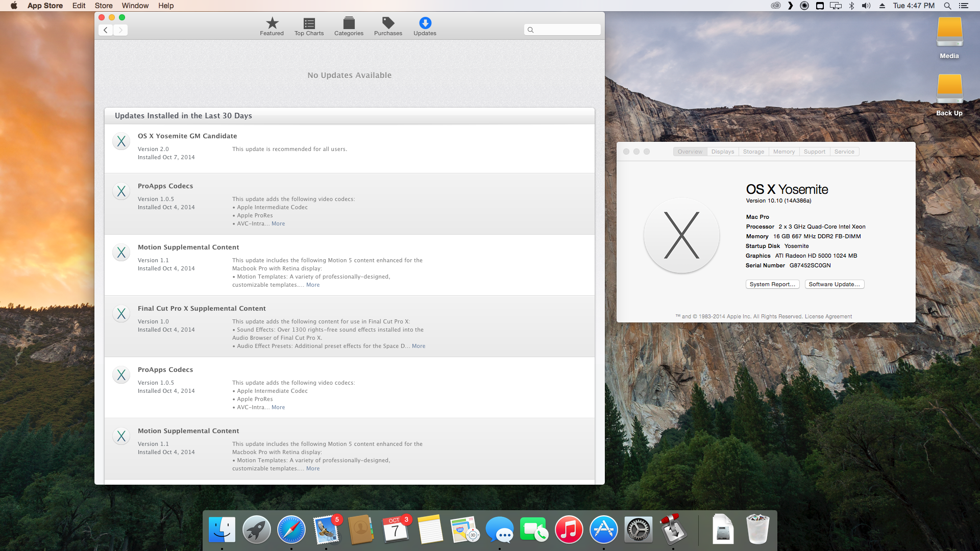This screenshot has width=980, height=551.
Task: Open Contacts from the Dock
Action: 361,530
